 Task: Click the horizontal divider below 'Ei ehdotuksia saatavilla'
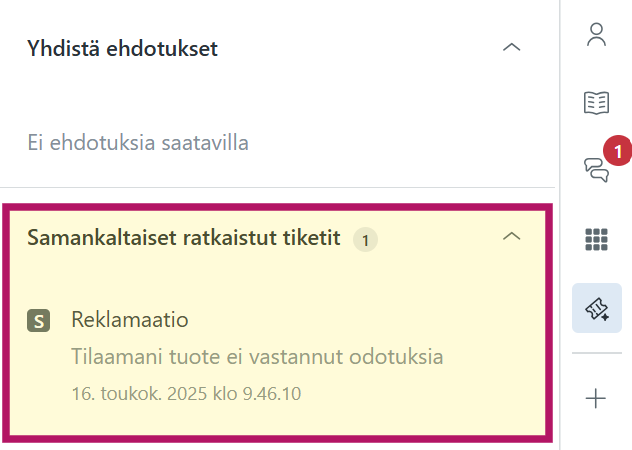pyautogui.click(x=277, y=188)
